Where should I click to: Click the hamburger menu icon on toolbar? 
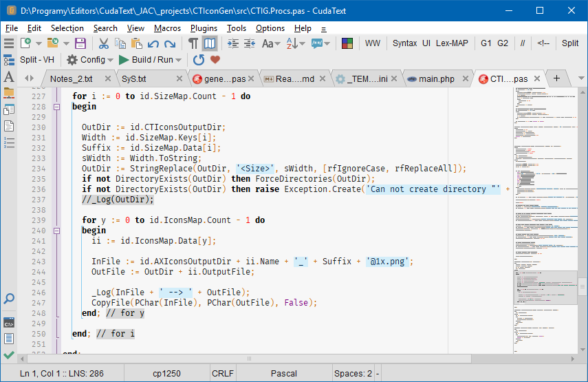pos(9,43)
